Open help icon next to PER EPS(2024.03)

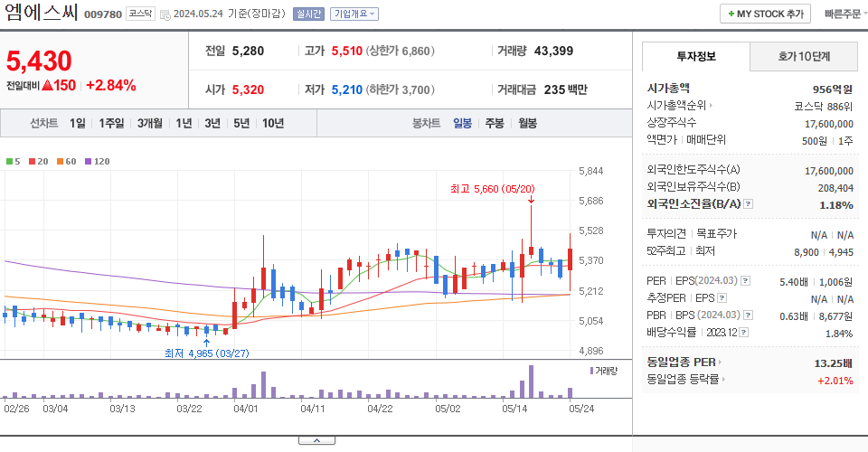(x=745, y=281)
